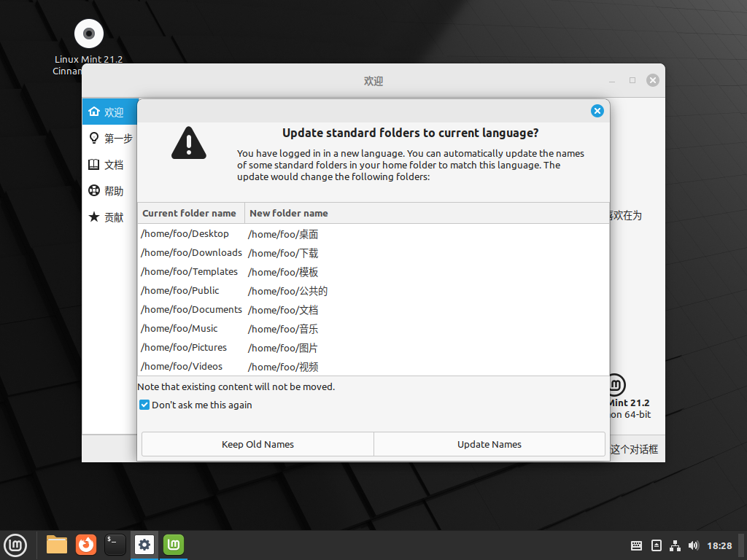Image resolution: width=747 pixels, height=560 pixels.
Task: Open the file manager from the taskbar
Action: [57, 545]
